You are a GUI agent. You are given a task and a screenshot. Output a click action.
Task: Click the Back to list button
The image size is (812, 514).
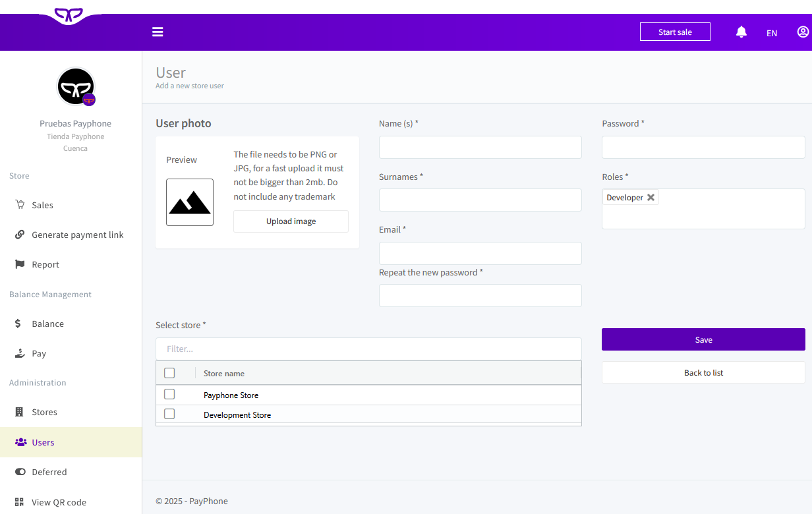point(703,372)
